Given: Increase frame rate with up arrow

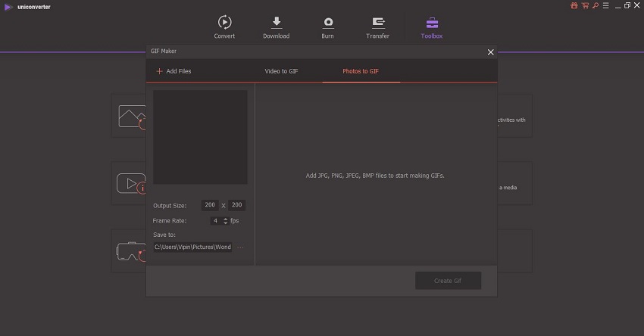Looking at the screenshot, I should click(x=226, y=219).
